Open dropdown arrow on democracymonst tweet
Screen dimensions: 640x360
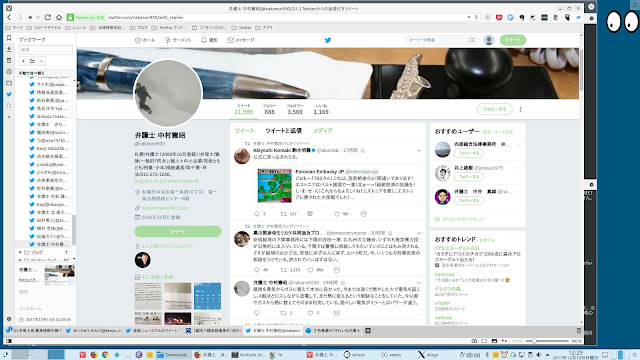419,233
